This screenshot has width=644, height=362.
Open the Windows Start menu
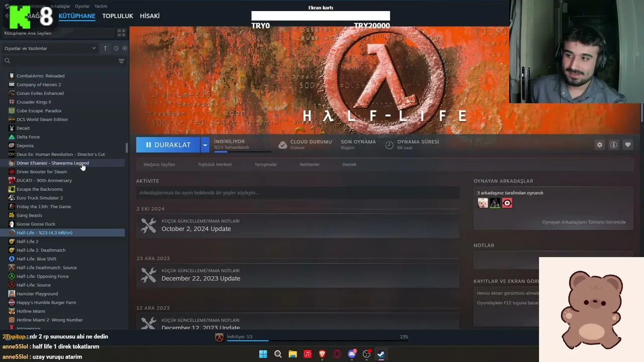[263, 354]
